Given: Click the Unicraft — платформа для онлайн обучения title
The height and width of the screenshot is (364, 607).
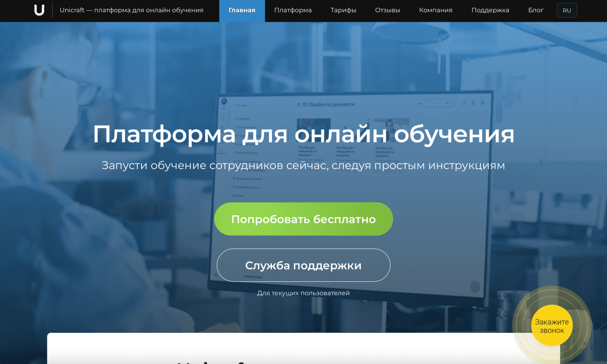Looking at the screenshot, I should tap(132, 10).
